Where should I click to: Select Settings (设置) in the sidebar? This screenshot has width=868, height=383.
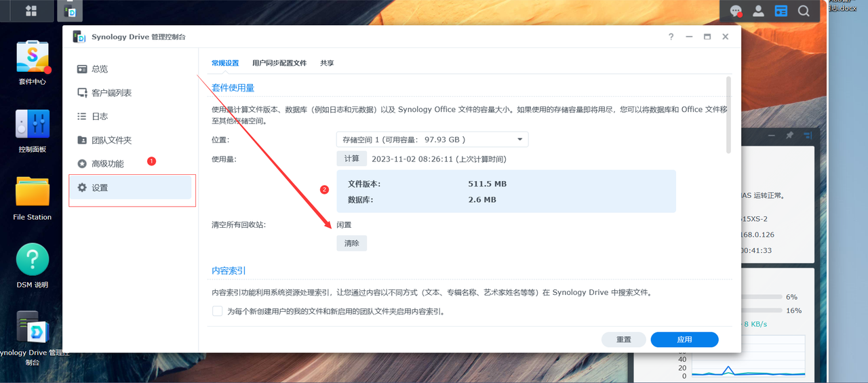(130, 188)
